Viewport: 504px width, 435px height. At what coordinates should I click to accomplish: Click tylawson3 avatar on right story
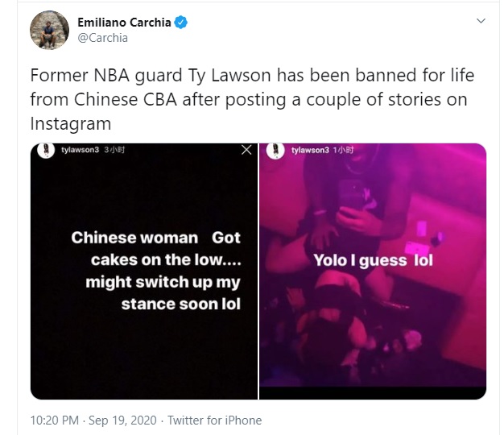[x=275, y=151]
